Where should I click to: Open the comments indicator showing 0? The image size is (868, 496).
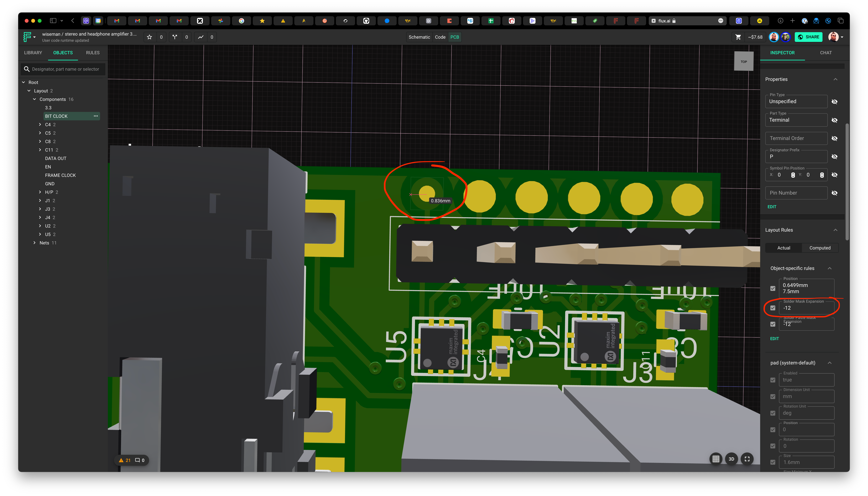pyautogui.click(x=140, y=460)
